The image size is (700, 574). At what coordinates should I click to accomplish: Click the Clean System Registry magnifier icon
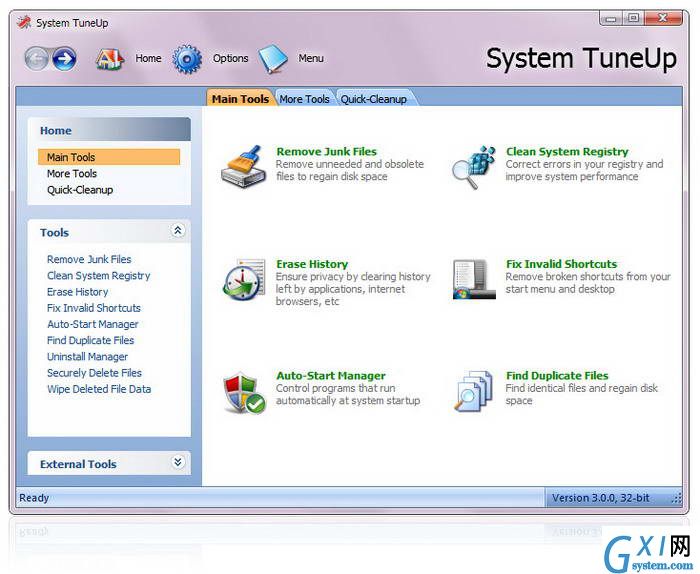coord(474,167)
